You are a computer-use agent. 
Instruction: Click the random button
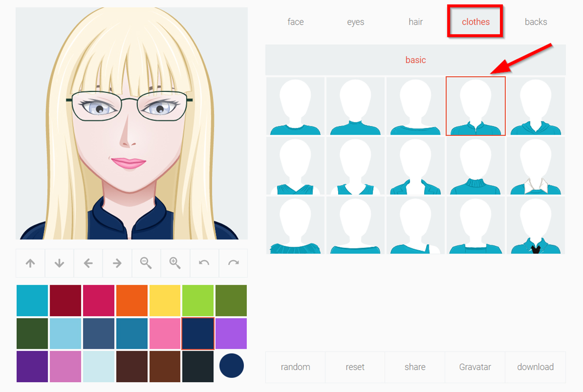[295, 367]
